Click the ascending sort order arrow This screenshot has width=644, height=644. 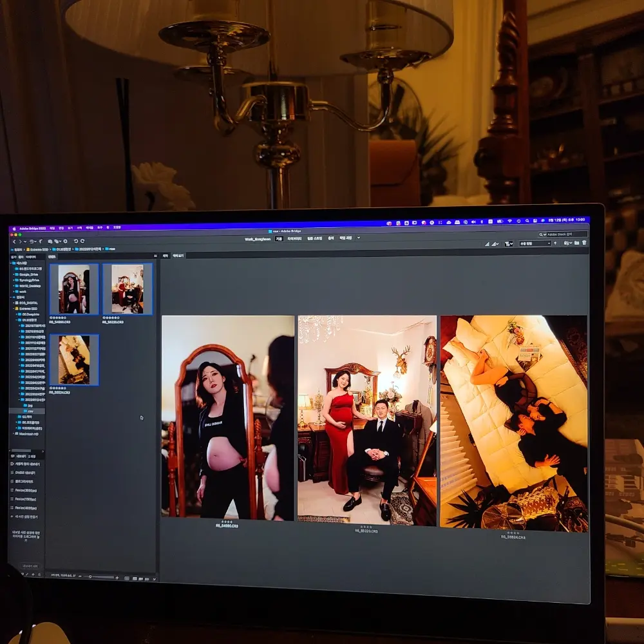tap(555, 243)
